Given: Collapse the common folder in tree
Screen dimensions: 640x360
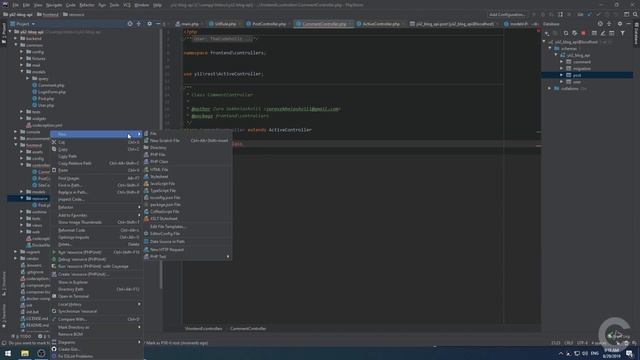Looking at the screenshot, I should coord(16,45).
